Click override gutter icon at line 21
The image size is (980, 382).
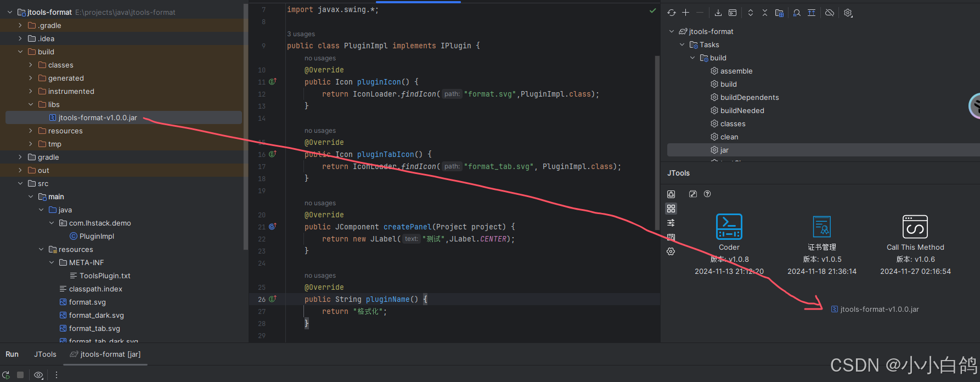pyautogui.click(x=272, y=227)
